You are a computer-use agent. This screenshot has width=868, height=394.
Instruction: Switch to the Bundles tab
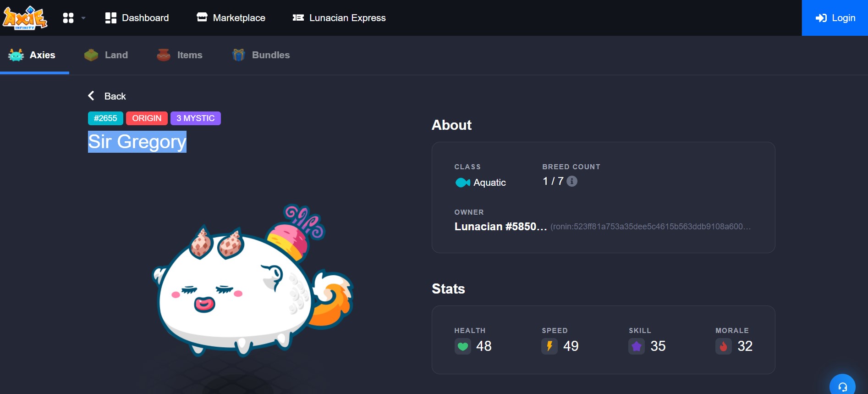260,55
